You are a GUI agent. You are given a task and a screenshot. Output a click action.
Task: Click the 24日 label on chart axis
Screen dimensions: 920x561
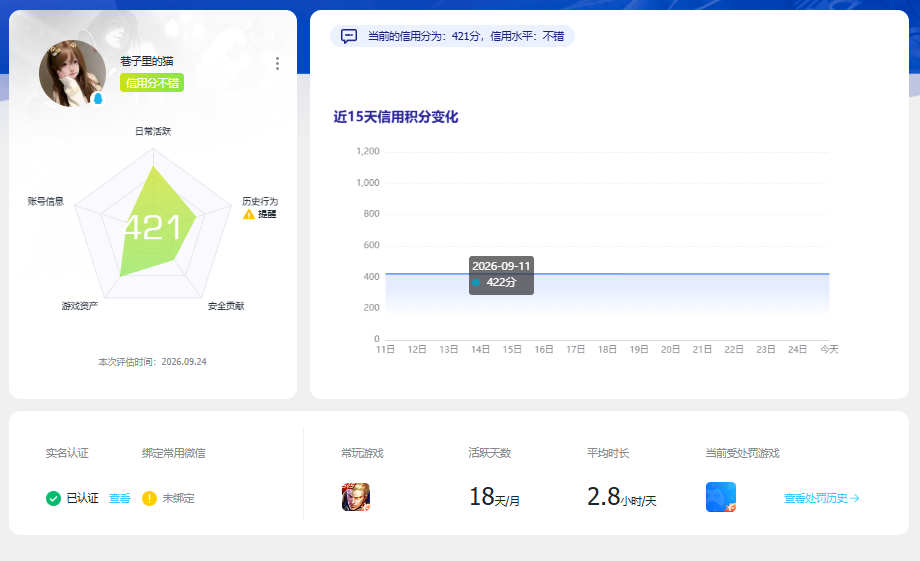[797, 349]
